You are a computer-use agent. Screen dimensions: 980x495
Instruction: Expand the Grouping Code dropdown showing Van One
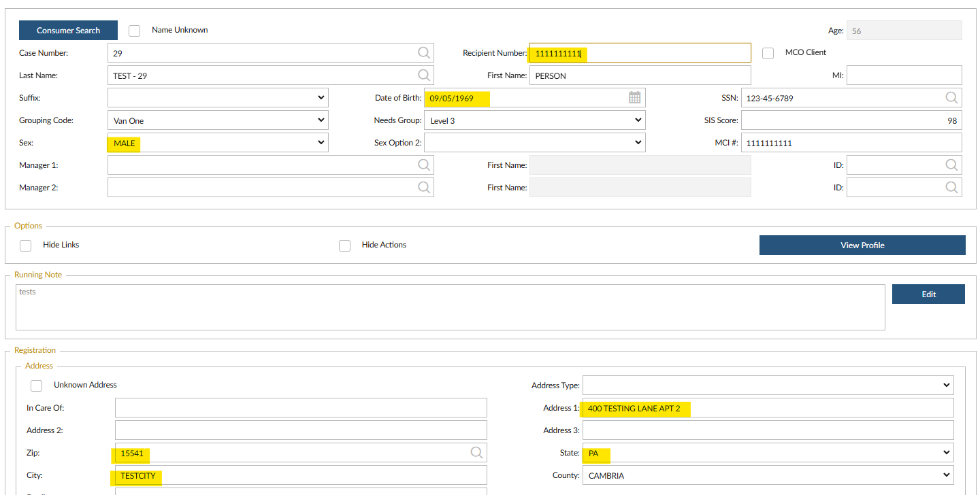pyautogui.click(x=218, y=120)
